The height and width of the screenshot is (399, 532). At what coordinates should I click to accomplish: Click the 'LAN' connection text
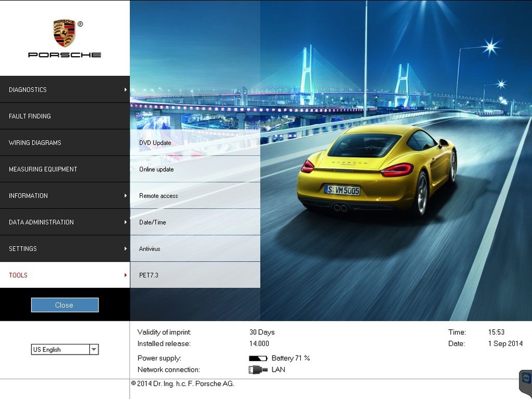pos(278,370)
